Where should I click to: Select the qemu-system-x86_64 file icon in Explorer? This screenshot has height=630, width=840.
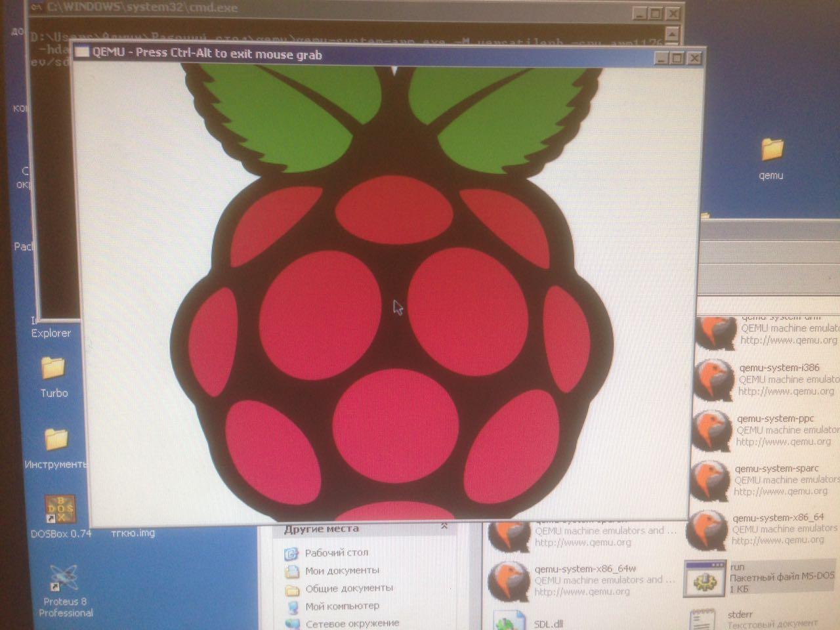tap(707, 530)
